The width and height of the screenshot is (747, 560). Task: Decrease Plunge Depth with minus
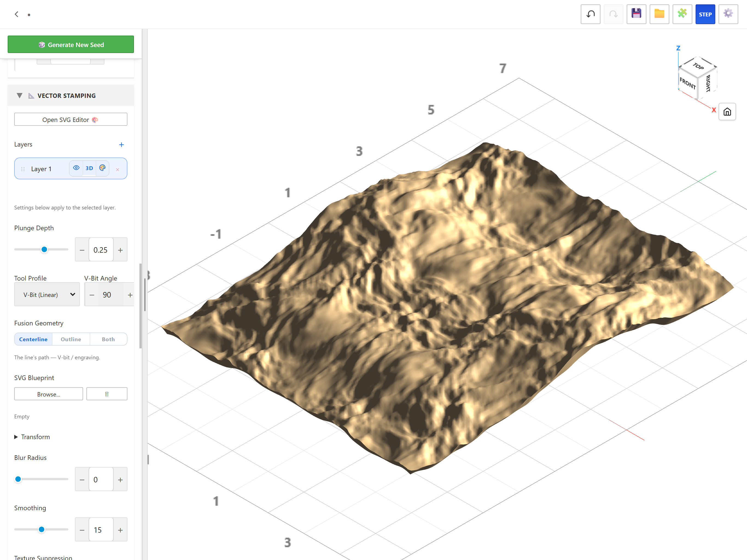82,250
